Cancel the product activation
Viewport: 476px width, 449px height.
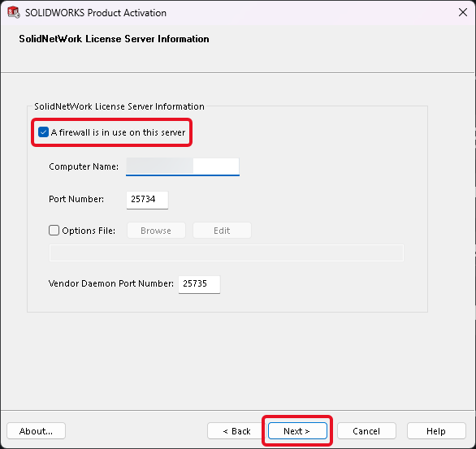(366, 431)
